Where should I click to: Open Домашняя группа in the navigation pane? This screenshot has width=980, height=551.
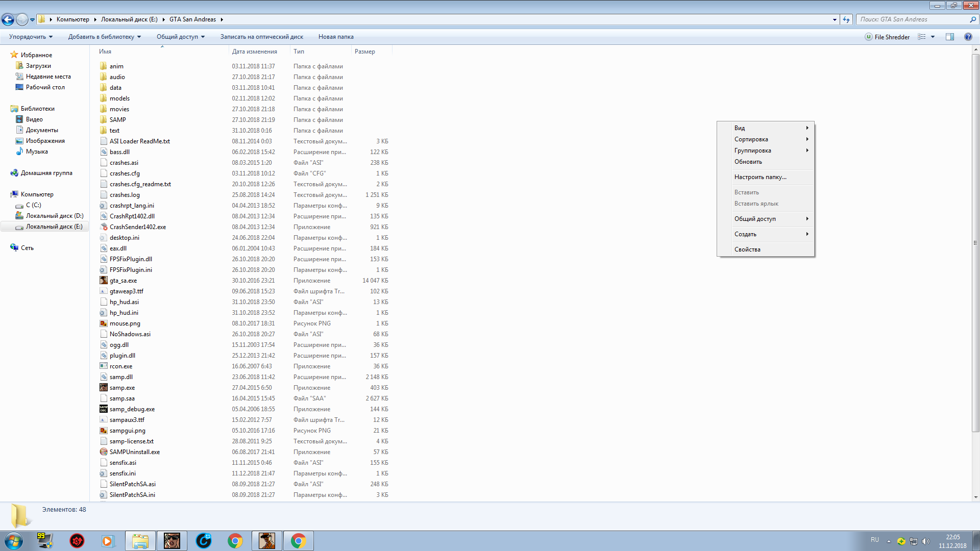[x=46, y=173]
